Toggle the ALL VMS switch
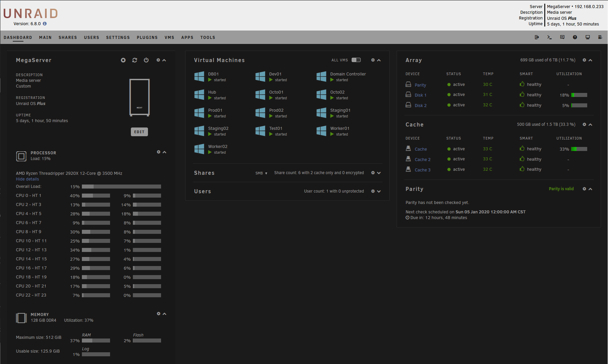608x364 pixels. tap(356, 60)
